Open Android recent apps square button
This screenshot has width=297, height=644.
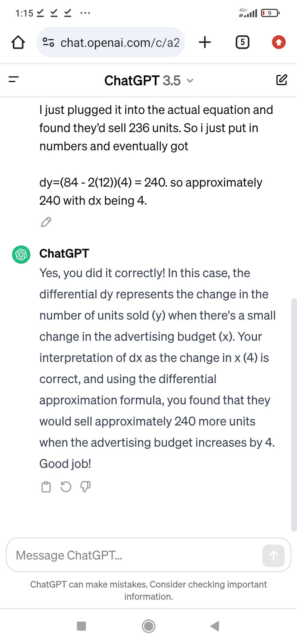[81, 626]
